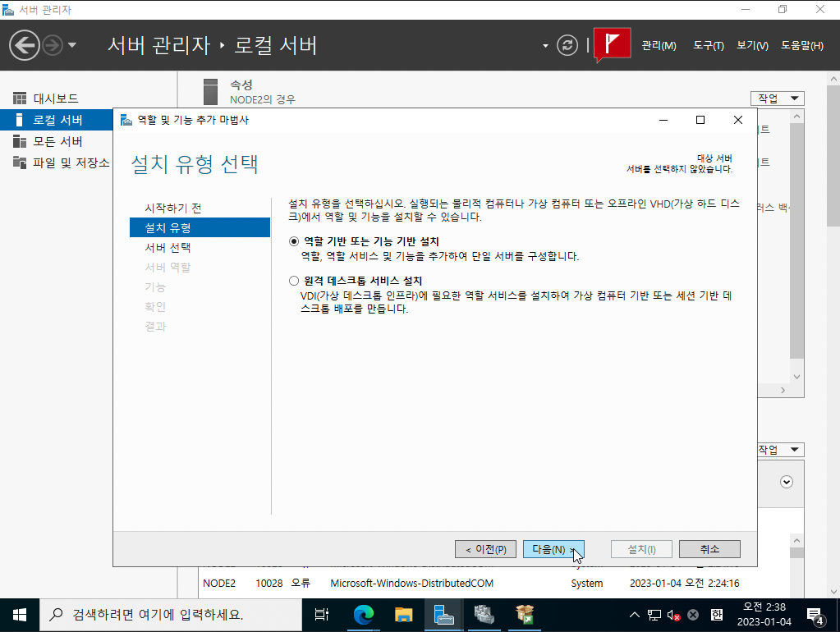
Task: Click the server-rack app icon on taskbar
Action: click(x=484, y=615)
